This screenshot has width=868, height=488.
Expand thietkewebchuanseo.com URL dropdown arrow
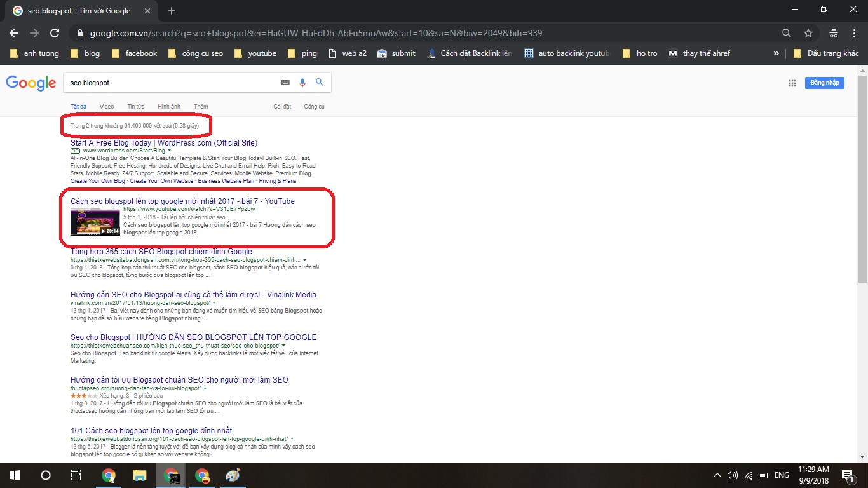(283, 346)
